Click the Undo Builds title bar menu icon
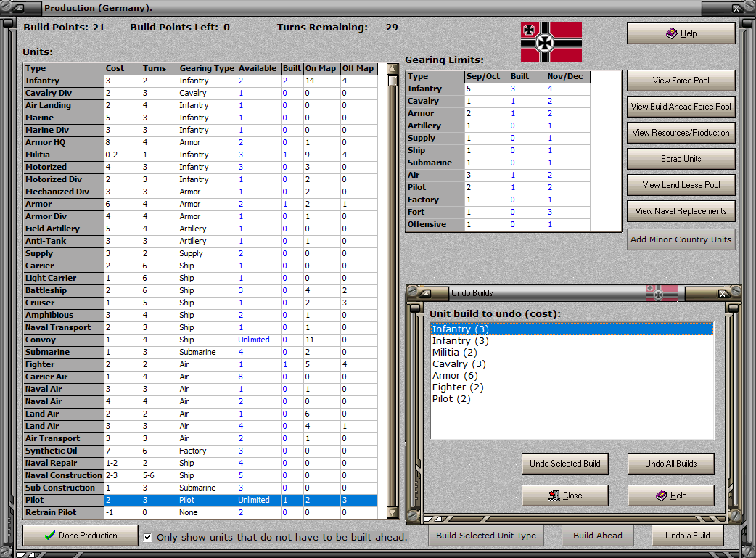Screen dimensions: 756x558 pyautogui.click(x=427, y=292)
